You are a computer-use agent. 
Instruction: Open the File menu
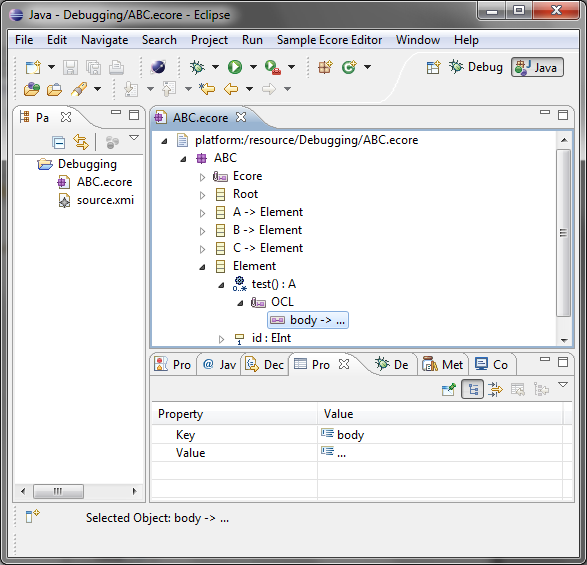tap(24, 40)
